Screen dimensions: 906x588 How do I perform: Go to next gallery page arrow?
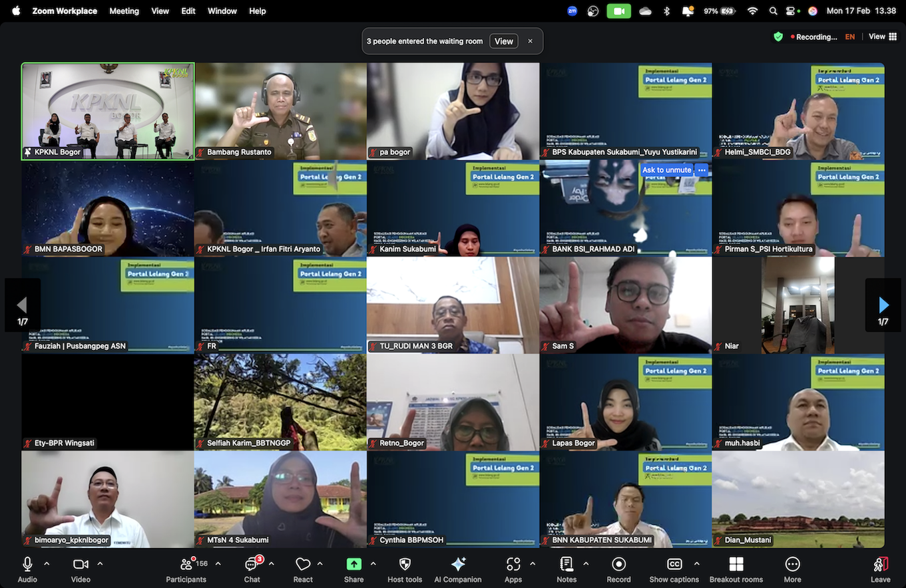tap(883, 305)
